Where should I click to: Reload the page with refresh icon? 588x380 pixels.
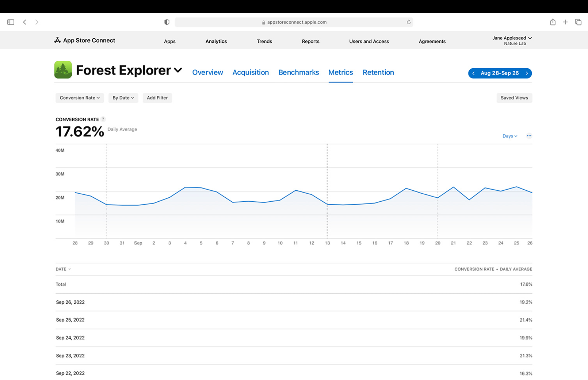(409, 22)
